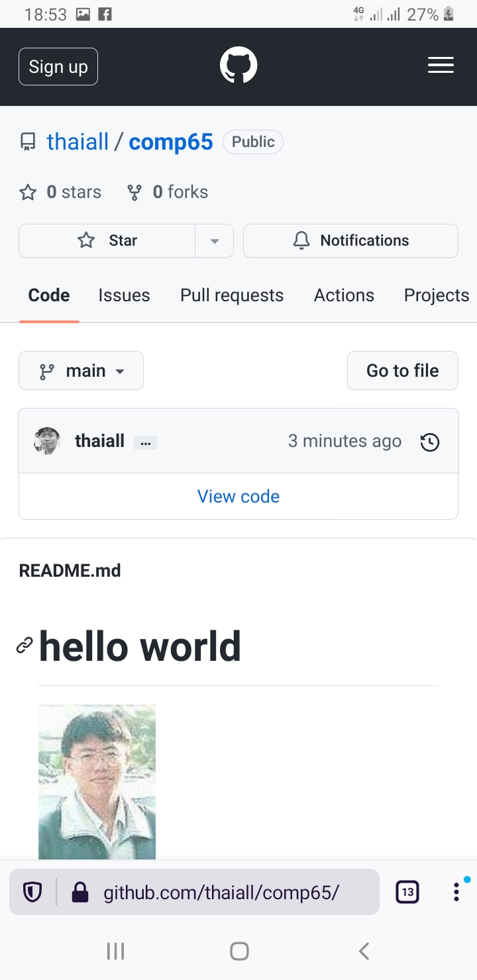477x980 pixels.
Task: Open commit history clock icon
Action: click(430, 442)
